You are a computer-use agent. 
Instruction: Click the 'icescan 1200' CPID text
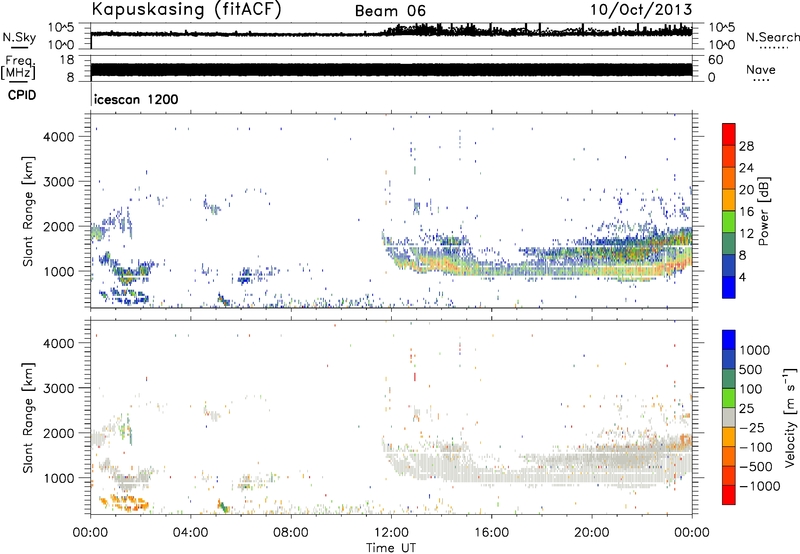point(136,99)
